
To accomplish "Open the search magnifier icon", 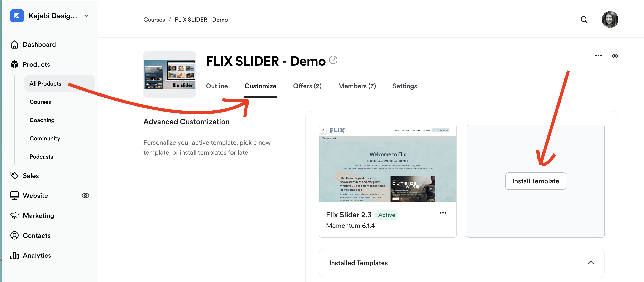I will click(584, 20).
